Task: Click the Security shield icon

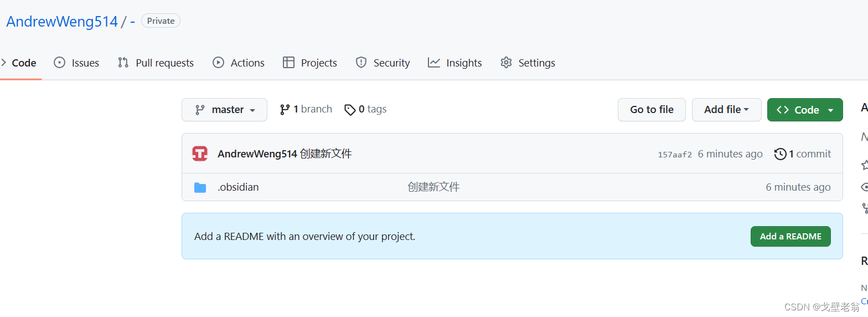Action: pos(361,63)
